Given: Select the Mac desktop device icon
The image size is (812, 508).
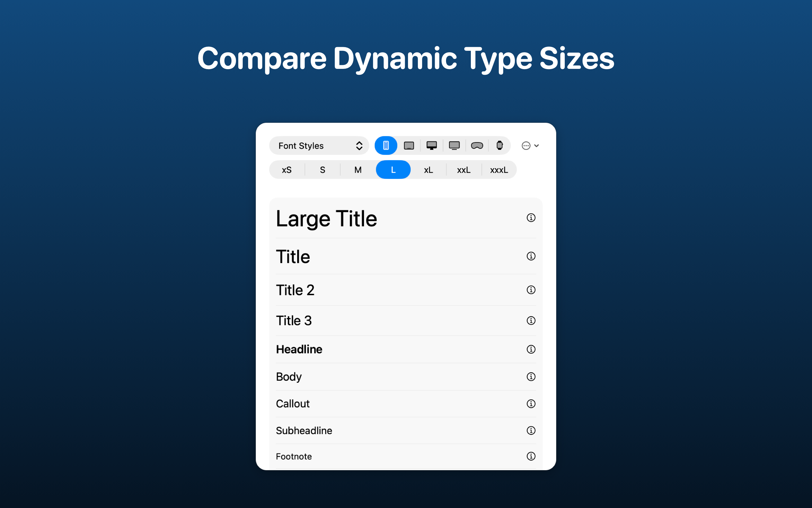Looking at the screenshot, I should pos(431,145).
